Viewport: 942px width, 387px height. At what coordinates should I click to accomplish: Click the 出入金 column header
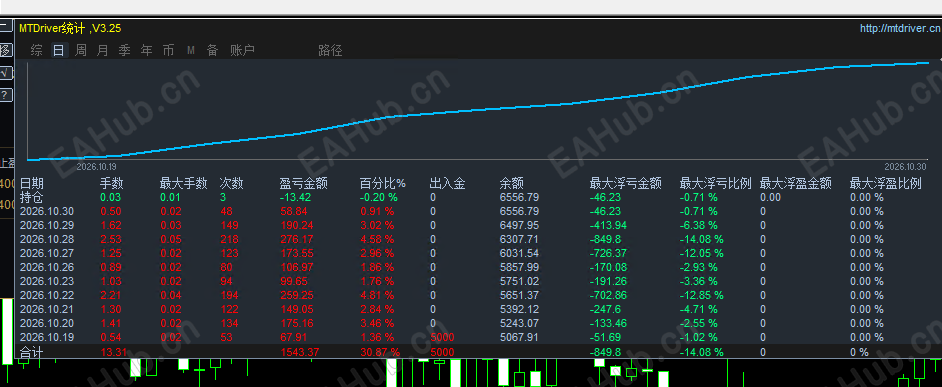tap(448, 183)
